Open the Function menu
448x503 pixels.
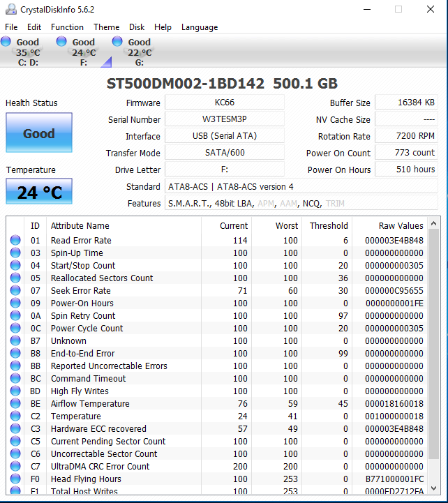point(67,27)
